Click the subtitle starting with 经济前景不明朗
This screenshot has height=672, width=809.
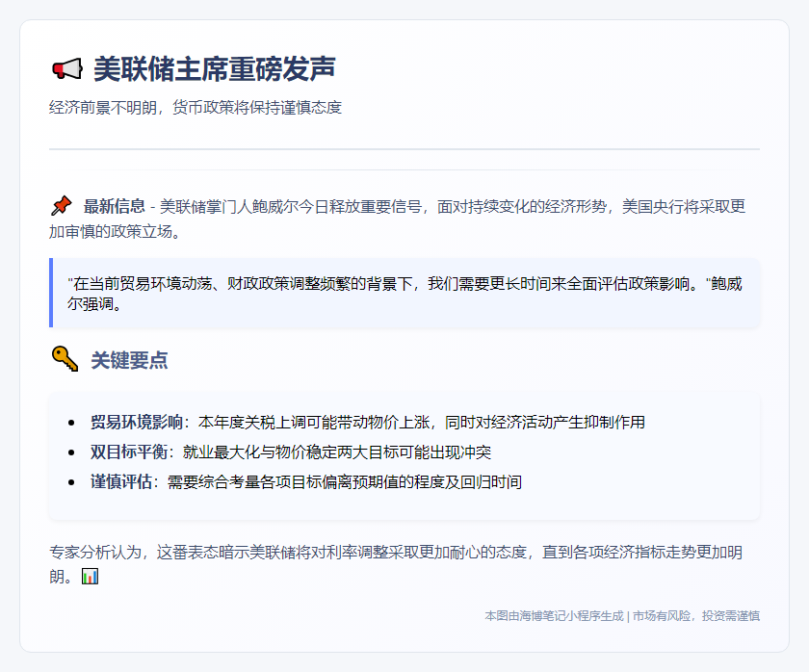pos(196,107)
